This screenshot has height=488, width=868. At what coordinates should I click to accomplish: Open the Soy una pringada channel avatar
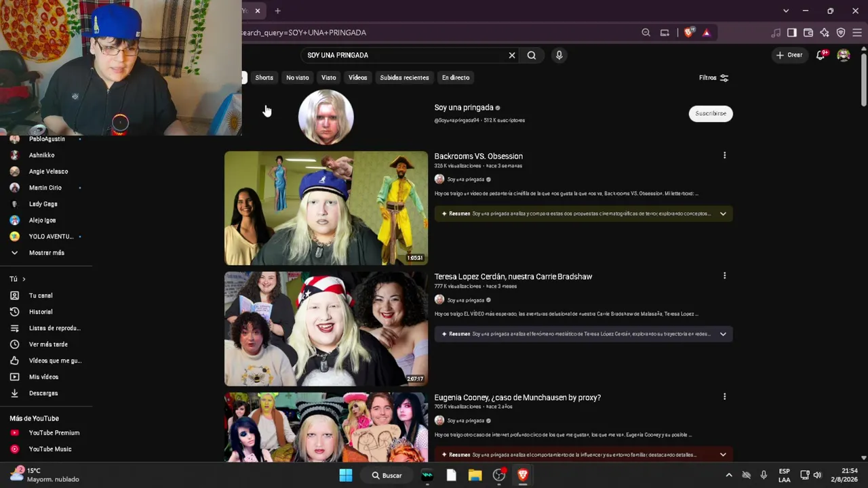pos(326,117)
